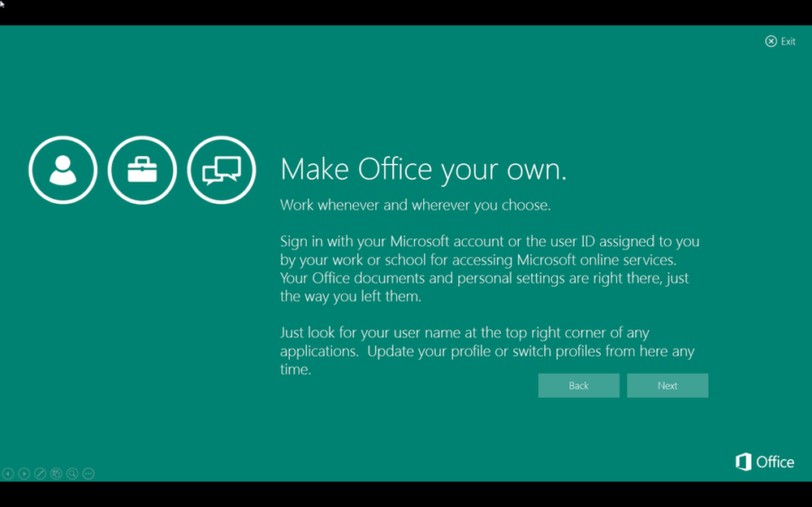Viewport: 812px width, 507px height.
Task: Go to previous slide using left arrow
Action: click(x=8, y=474)
